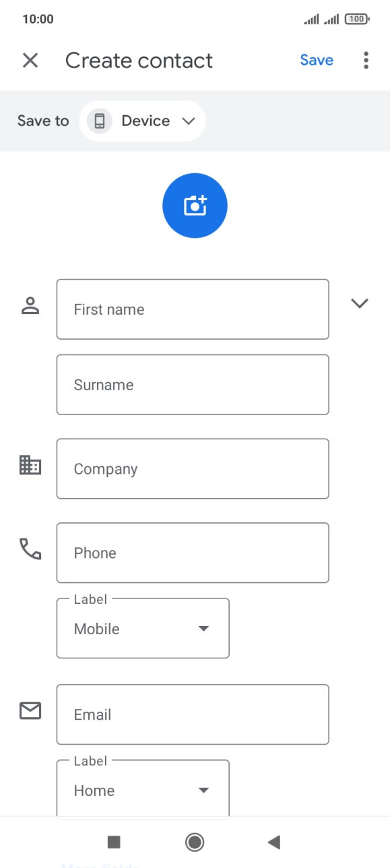Open the email Label dropdown showing Home
390x868 pixels.
142,788
